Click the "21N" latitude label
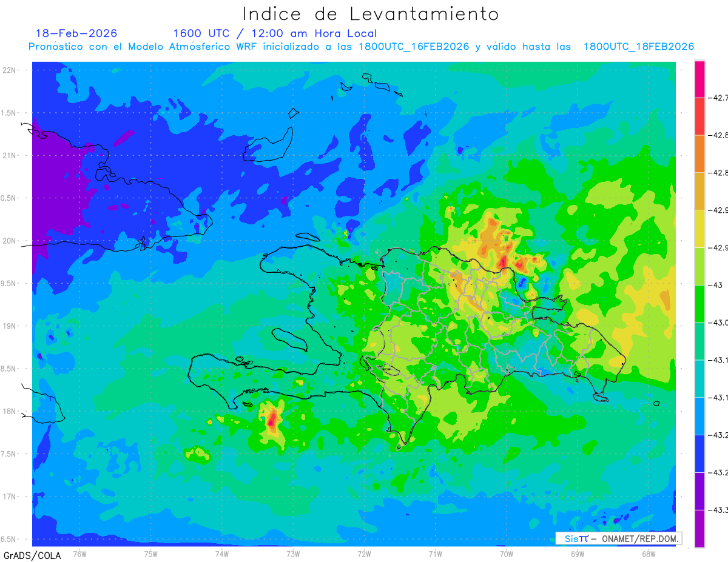The width and height of the screenshot is (728, 562). (9, 156)
